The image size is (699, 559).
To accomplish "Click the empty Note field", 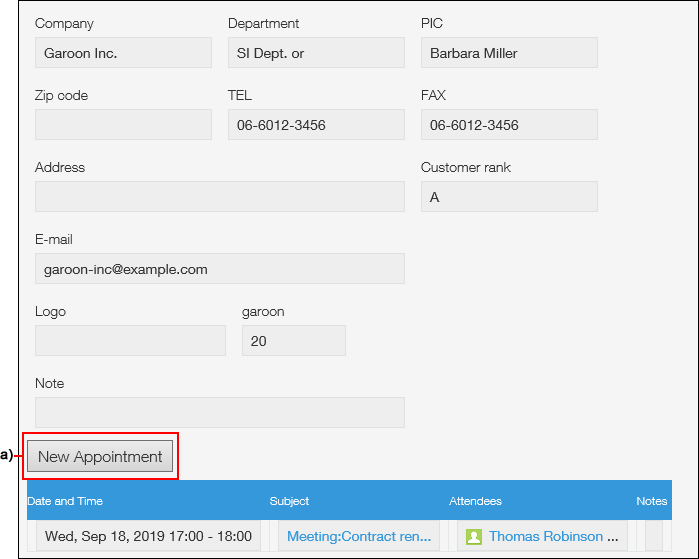I will [220, 412].
